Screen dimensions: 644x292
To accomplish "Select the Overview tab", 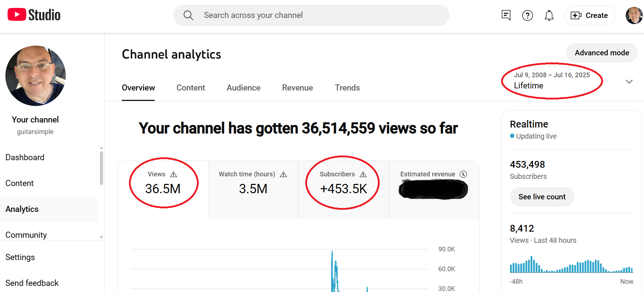I will pos(138,88).
